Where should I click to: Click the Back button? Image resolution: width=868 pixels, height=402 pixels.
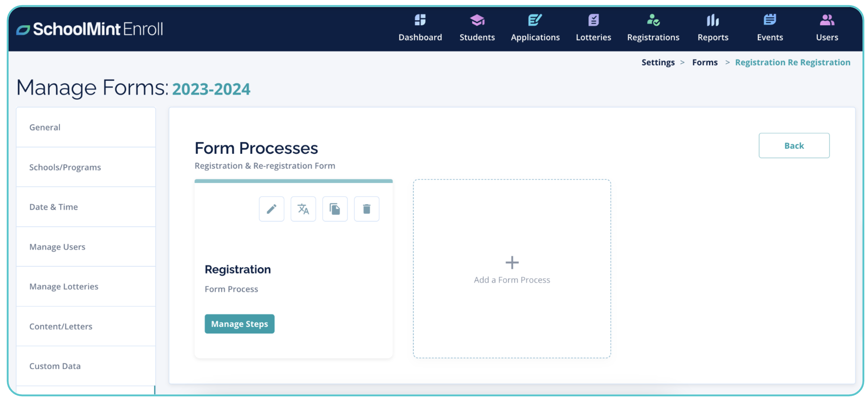click(793, 145)
